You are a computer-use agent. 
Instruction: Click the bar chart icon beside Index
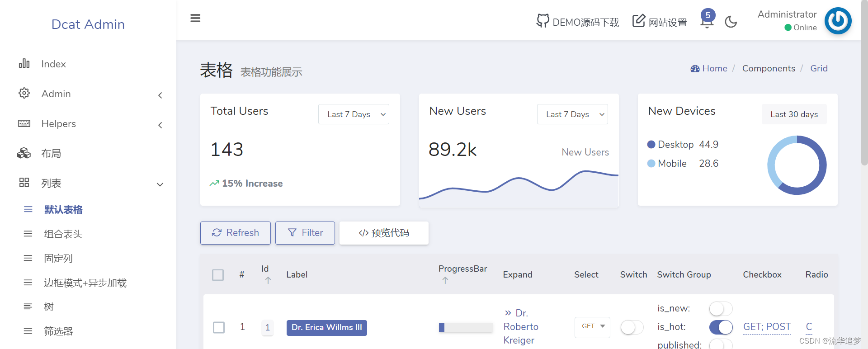click(x=24, y=63)
